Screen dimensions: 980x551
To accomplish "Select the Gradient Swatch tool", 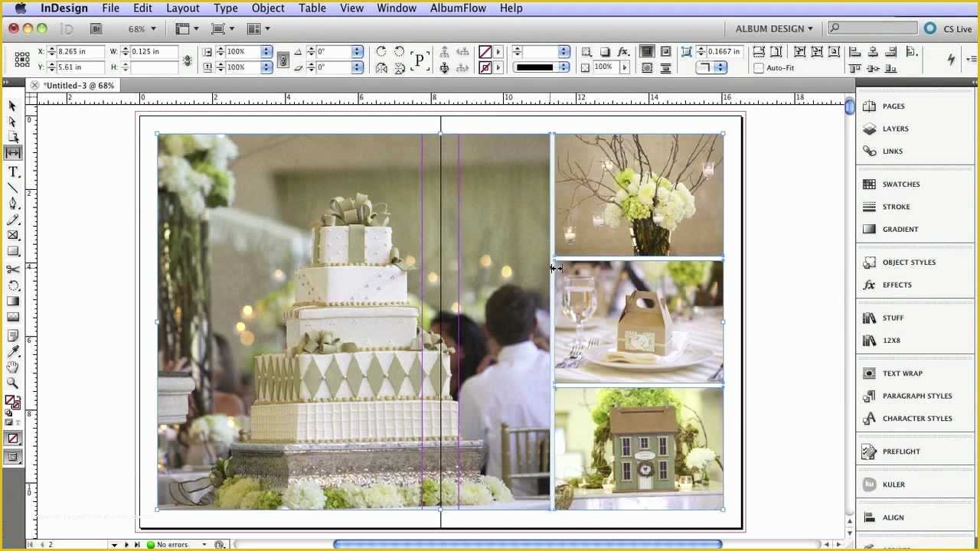I will [13, 302].
